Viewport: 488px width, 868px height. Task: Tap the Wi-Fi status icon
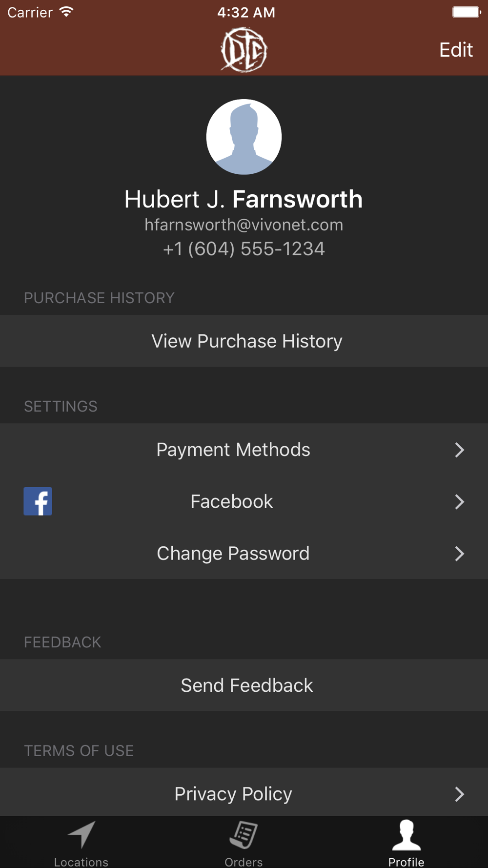pyautogui.click(x=66, y=12)
